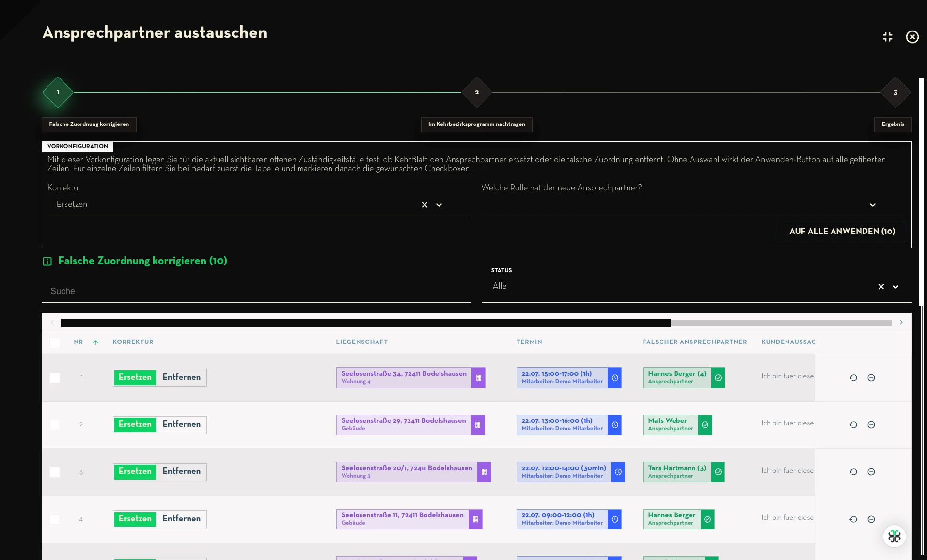Image resolution: width=927 pixels, height=560 pixels.
Task: Check the checkbox in row 2
Action: pos(55,425)
